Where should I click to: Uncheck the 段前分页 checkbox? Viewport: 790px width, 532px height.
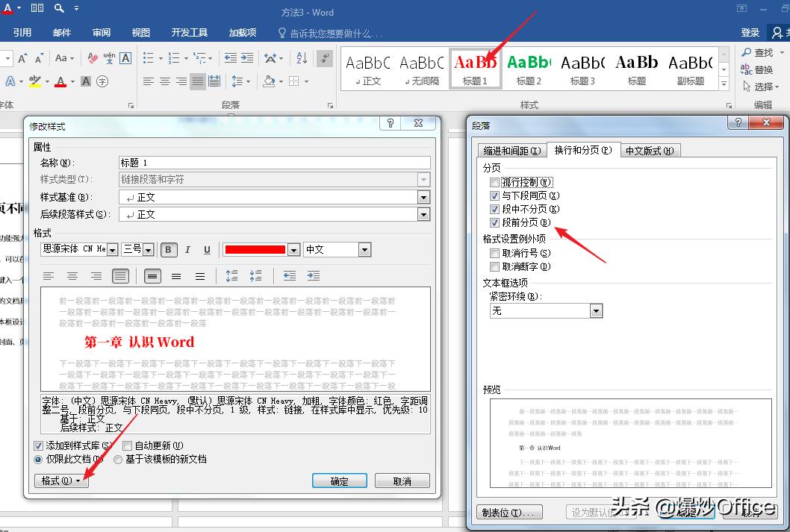click(495, 221)
